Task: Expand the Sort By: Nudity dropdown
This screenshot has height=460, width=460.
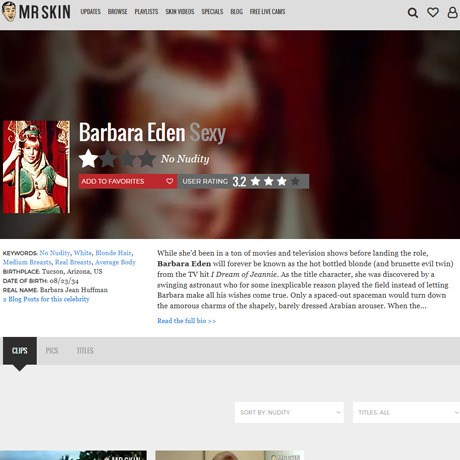Action: 289,412
